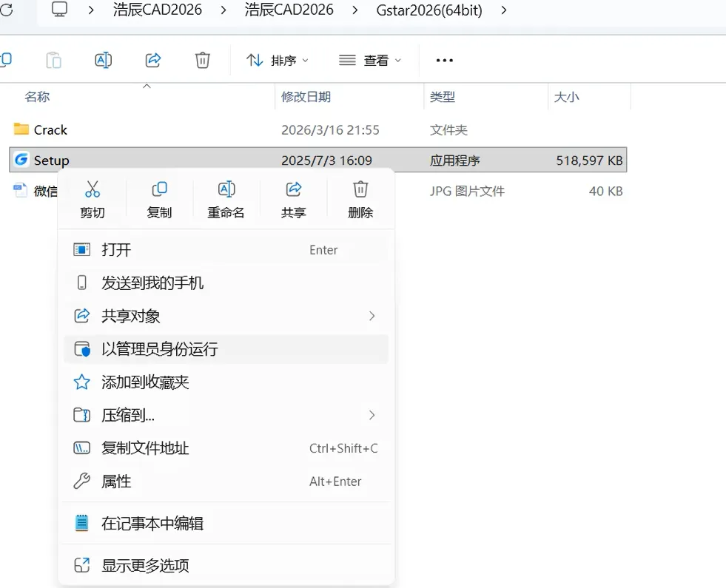This screenshot has height=588, width=726.
Task: Expand chevron after Gstar2026(64bit) breadcrumb
Action: (504, 10)
